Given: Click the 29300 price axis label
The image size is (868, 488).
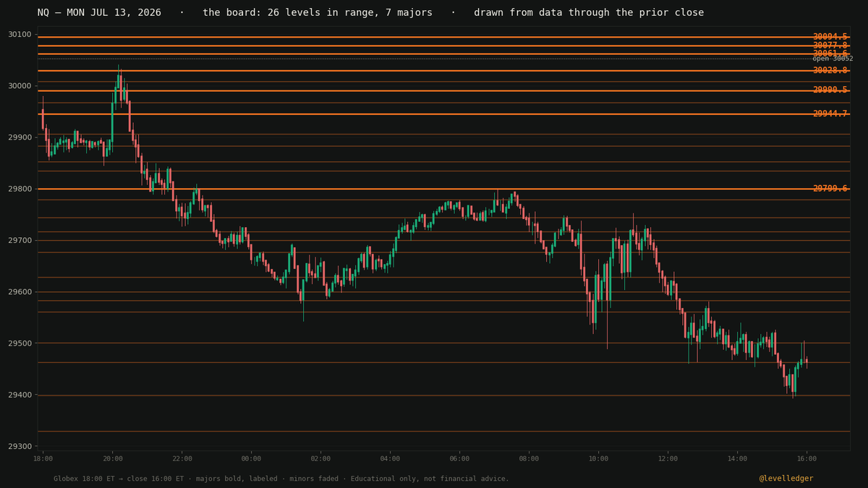Looking at the screenshot, I should [20, 447].
